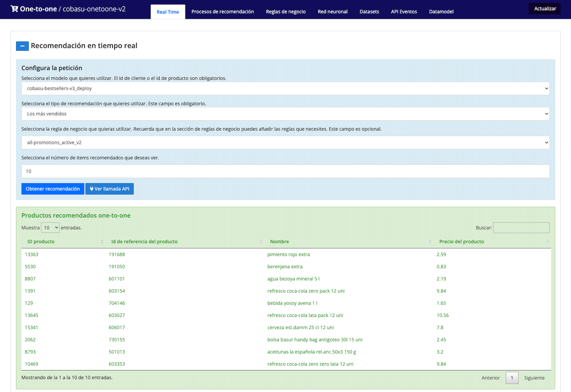Click the Actualizar button
The width and height of the screenshot is (571, 392).
[545, 9]
